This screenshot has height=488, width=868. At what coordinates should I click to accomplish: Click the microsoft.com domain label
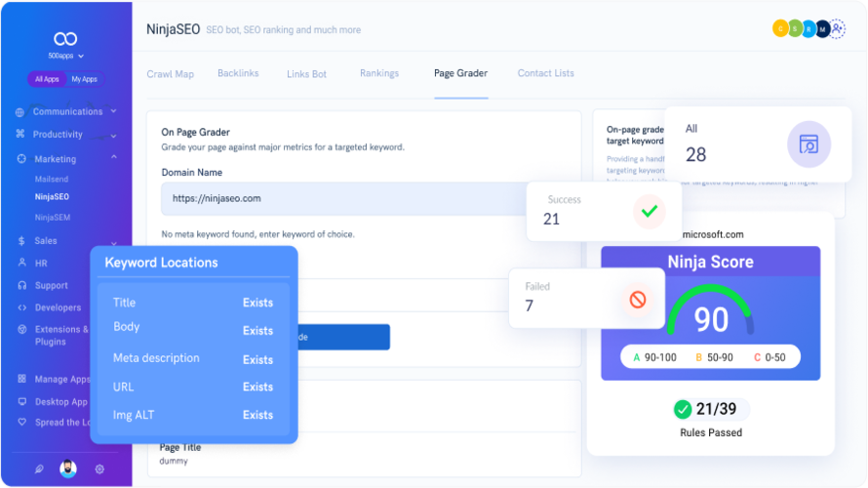713,234
